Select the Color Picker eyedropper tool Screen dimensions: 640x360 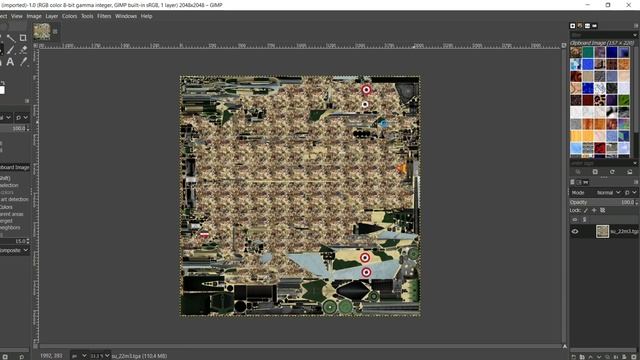(x=23, y=62)
